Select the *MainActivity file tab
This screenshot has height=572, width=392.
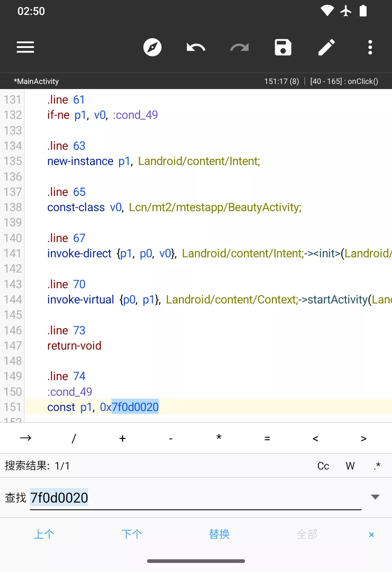[x=36, y=81]
